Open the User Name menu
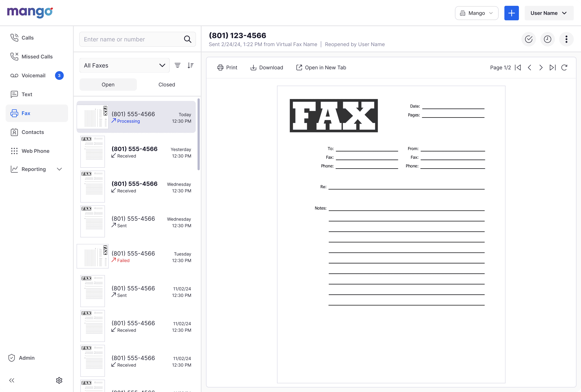The height and width of the screenshot is (392, 581). click(x=549, y=13)
